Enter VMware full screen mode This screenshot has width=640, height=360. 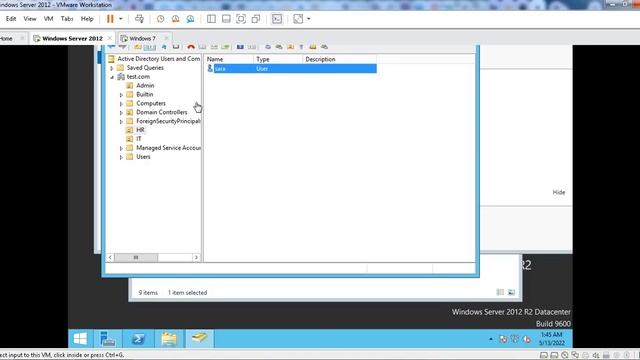coord(241,19)
